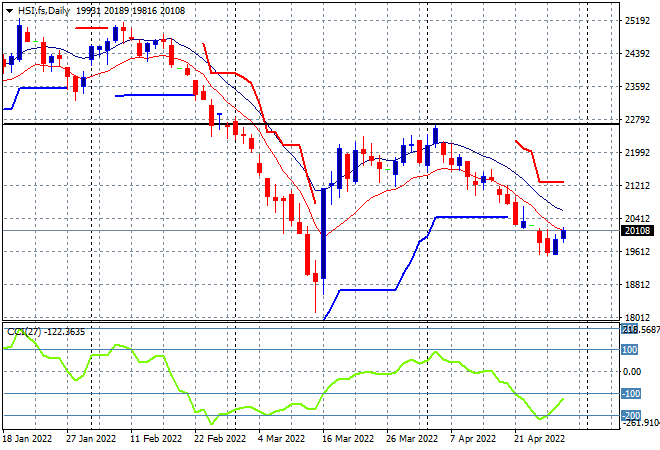The width and height of the screenshot is (660, 450).
Task: Click the 19612 price axis label
Action: [x=637, y=251]
